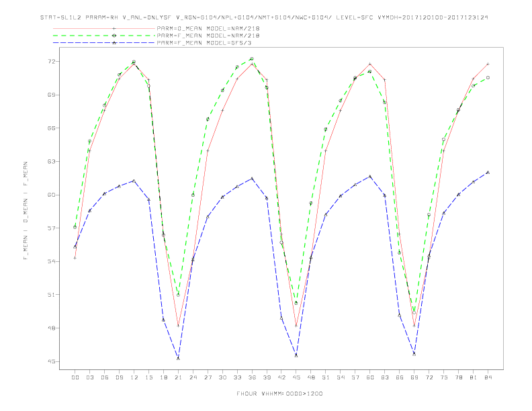Click the red solid legend line sample
The height and width of the screenshot is (411, 532).
coord(104,28)
